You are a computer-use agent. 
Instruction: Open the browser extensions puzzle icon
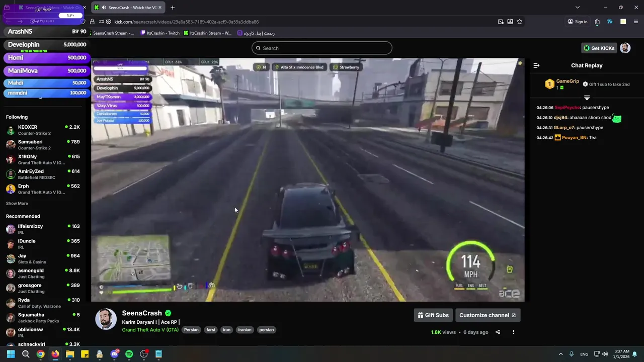pyautogui.click(x=597, y=22)
